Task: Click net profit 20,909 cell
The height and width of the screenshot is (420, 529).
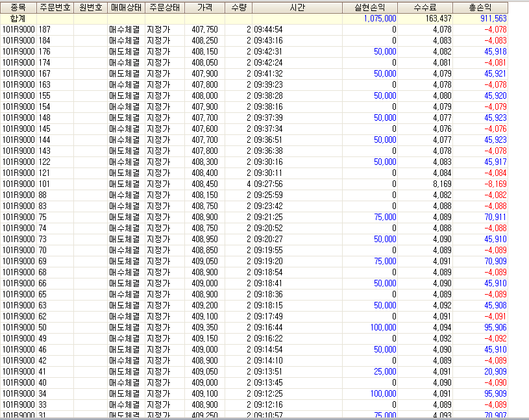Action: pos(495,372)
